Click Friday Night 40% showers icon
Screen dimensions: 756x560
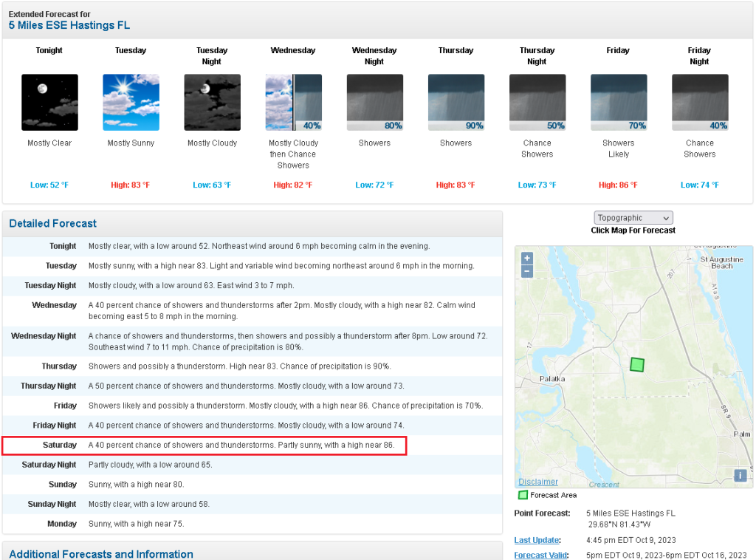(x=699, y=102)
